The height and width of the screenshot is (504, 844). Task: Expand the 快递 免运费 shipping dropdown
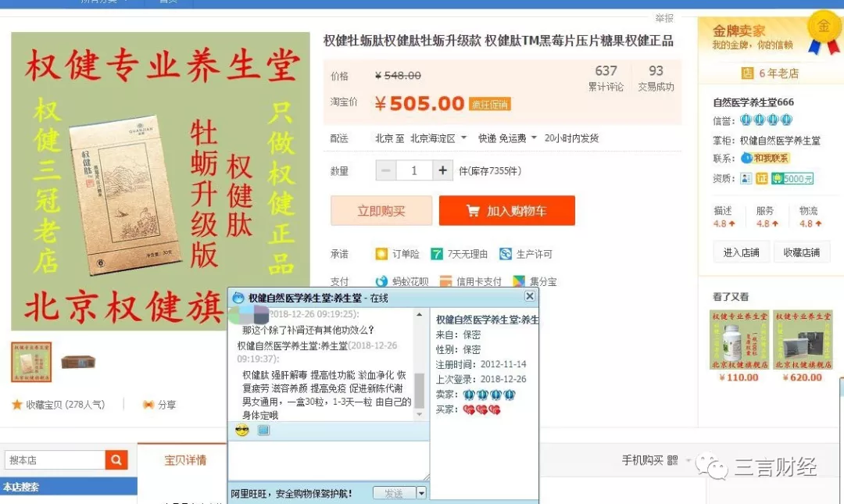coord(534,138)
